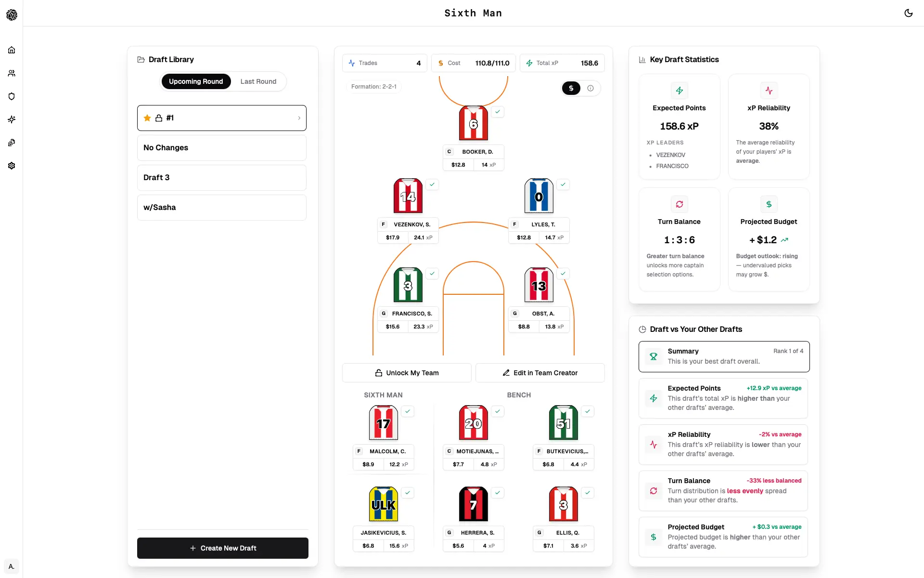Open the Draft 3 entry

pos(221,178)
